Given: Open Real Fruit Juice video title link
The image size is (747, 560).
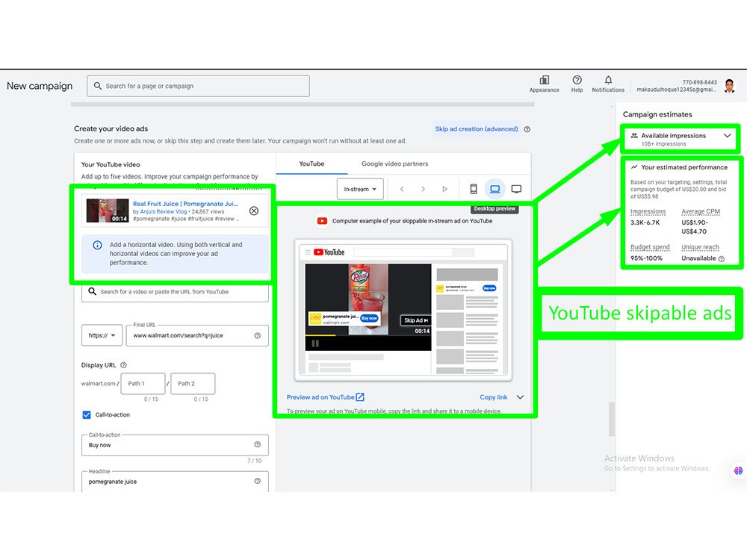Looking at the screenshot, I should (x=185, y=203).
